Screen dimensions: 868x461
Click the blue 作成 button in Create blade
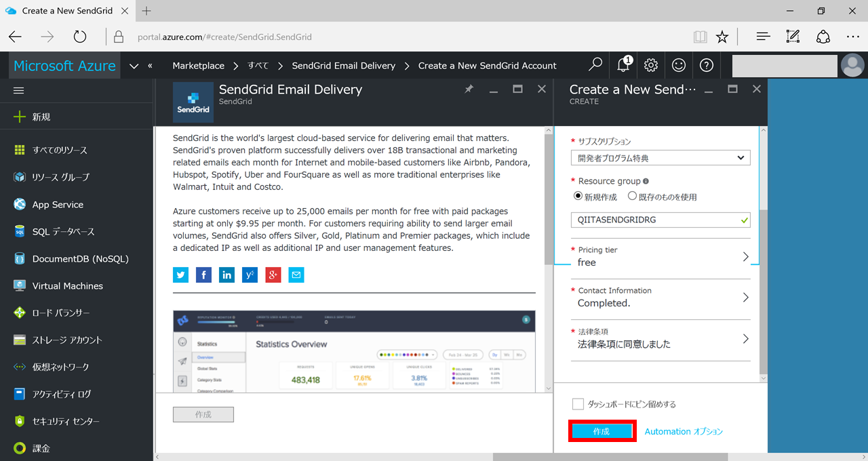[601, 431]
